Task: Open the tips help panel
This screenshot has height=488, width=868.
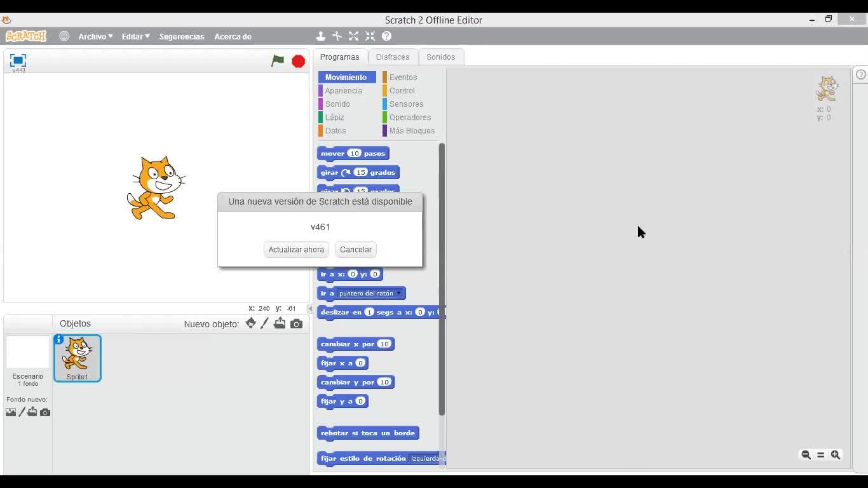Action: click(861, 74)
